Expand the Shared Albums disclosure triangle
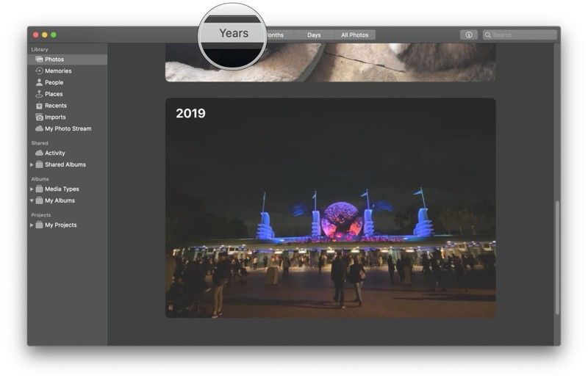Image resolution: width=588 pixels, height=381 pixels. 32,165
